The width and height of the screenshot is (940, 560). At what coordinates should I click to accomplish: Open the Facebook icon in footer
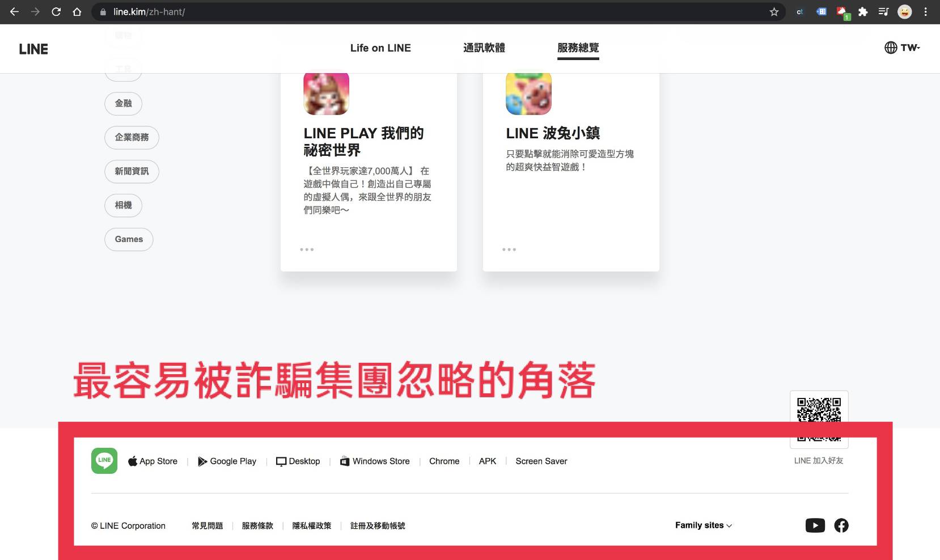[841, 525]
